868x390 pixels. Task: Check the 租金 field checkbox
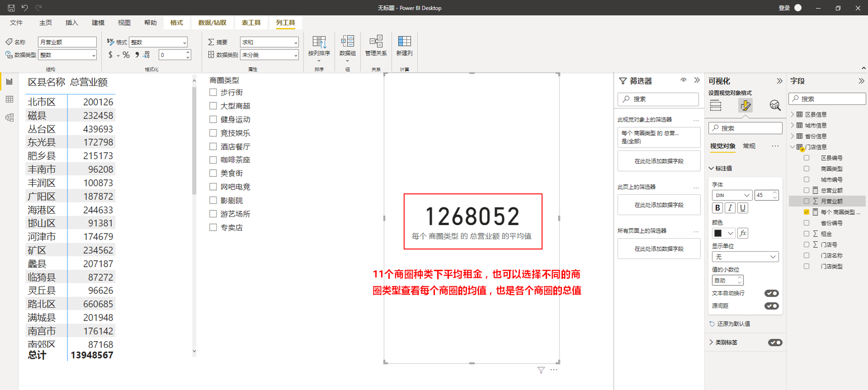(x=806, y=234)
